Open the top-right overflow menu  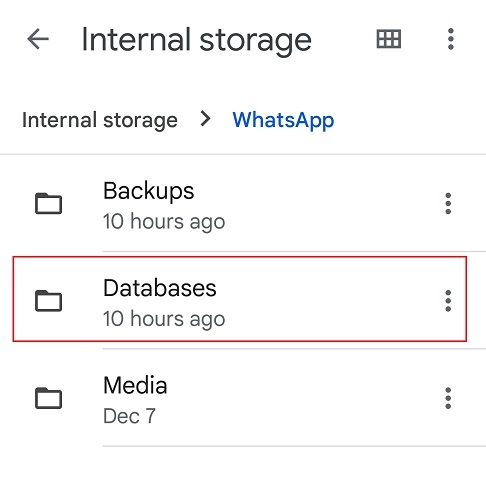pos(451,39)
